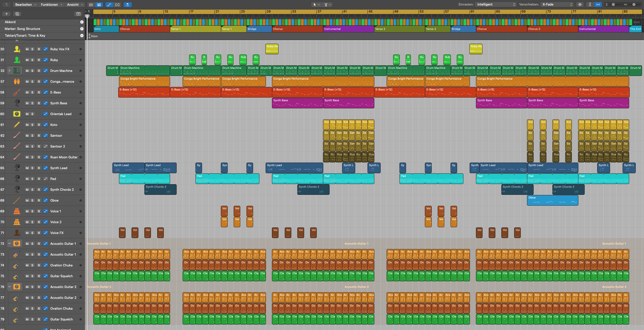The height and width of the screenshot is (330, 644).
Task: Click the playhead at bar 1
Action: (x=87, y=16)
